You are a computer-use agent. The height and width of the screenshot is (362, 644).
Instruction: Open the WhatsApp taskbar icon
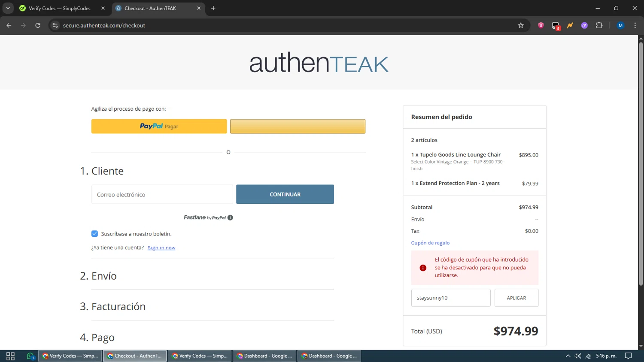[30, 356]
